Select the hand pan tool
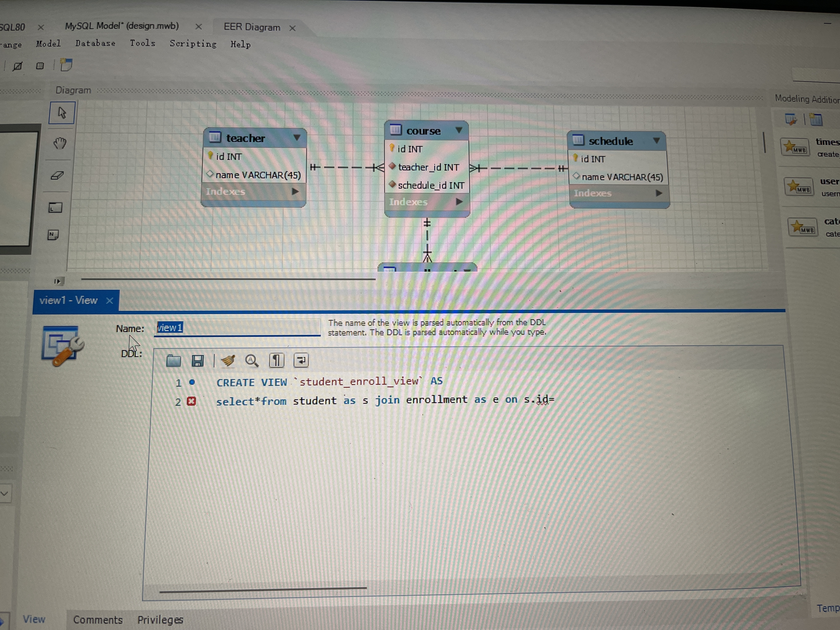Image resolution: width=840 pixels, height=630 pixels. (x=60, y=143)
